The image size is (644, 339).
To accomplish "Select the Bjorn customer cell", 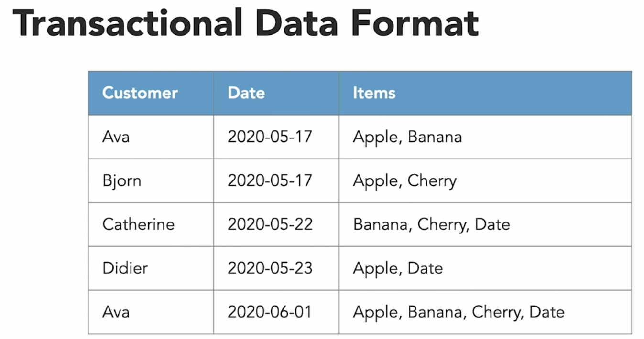I will (121, 181).
